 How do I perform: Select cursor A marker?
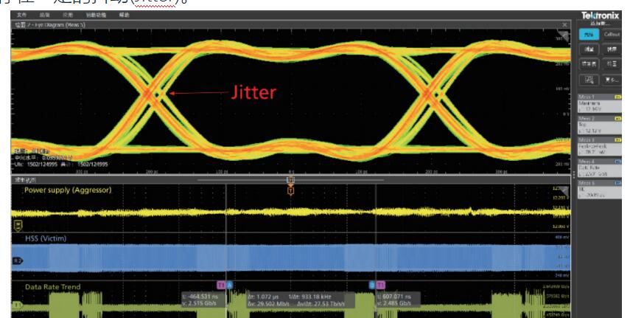tap(230, 285)
